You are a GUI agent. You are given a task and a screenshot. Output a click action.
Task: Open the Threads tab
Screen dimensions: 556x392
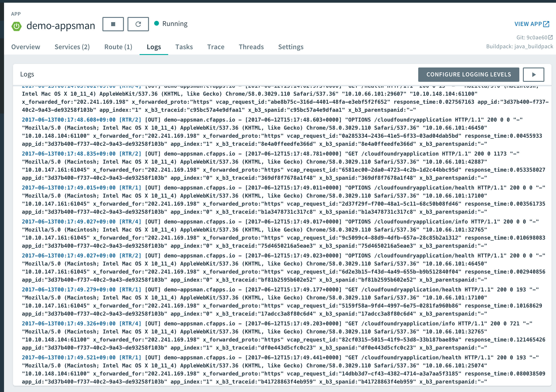tap(251, 47)
